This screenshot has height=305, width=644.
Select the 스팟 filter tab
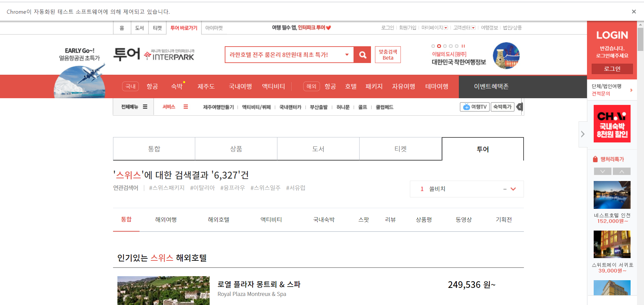(364, 220)
